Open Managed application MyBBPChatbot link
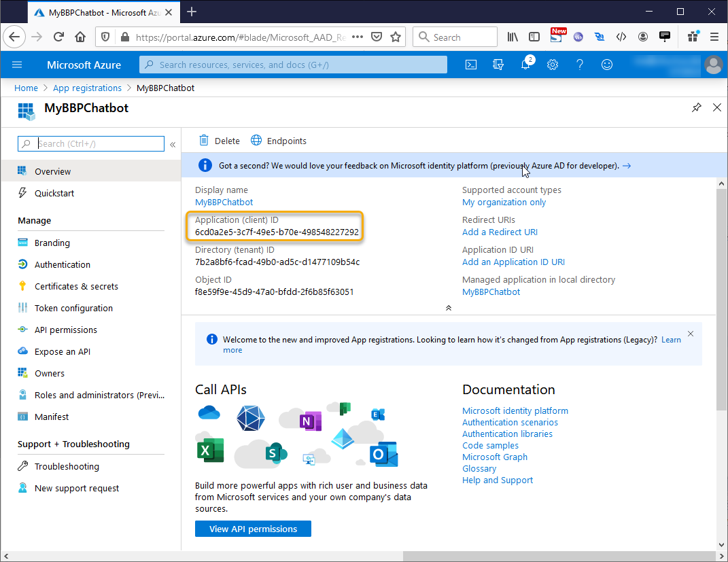The image size is (728, 562). [491, 292]
